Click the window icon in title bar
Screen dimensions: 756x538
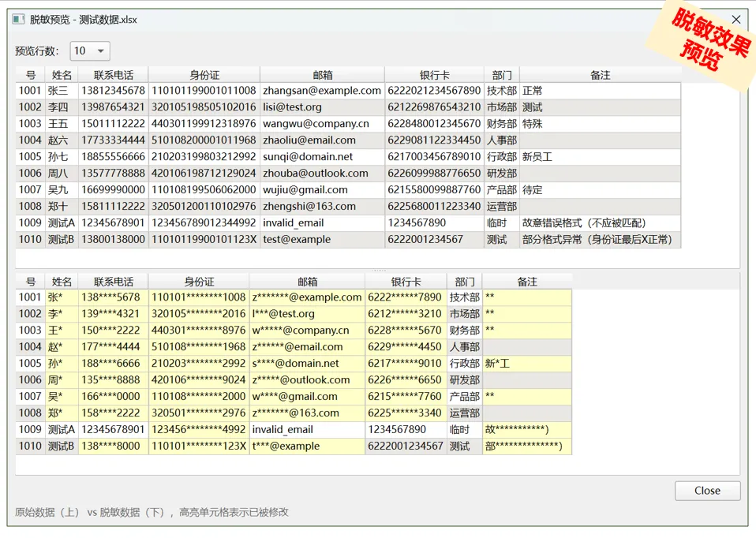pos(18,20)
